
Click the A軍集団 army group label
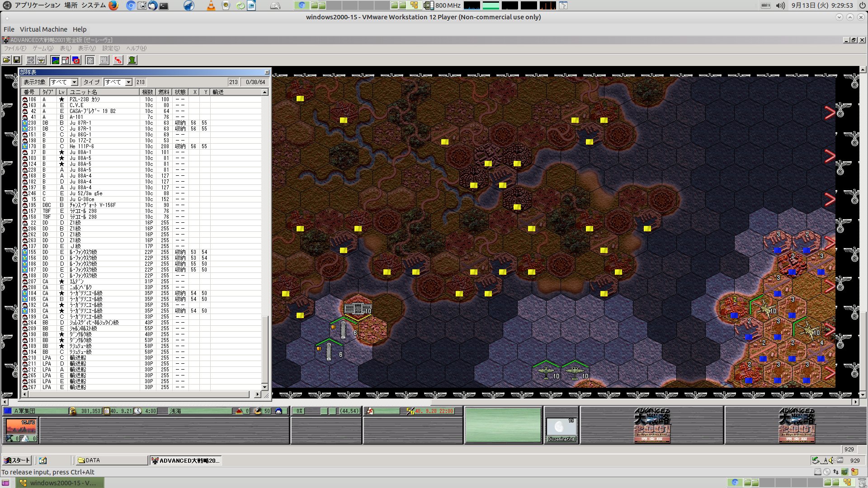click(24, 411)
